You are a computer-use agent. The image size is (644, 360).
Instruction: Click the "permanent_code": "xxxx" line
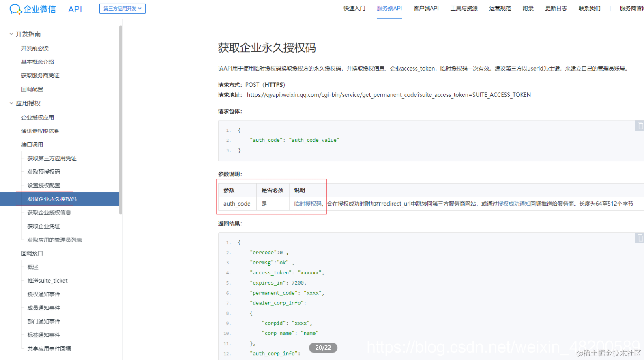[x=287, y=293]
